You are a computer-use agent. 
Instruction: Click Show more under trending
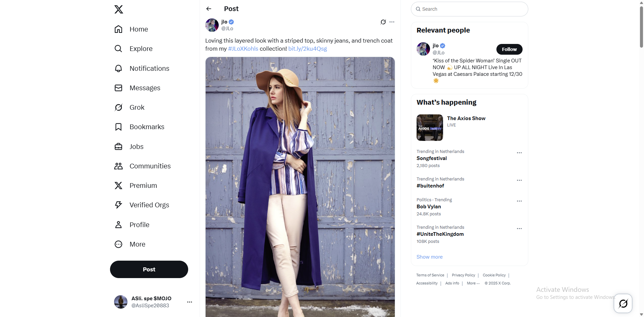pyautogui.click(x=429, y=257)
